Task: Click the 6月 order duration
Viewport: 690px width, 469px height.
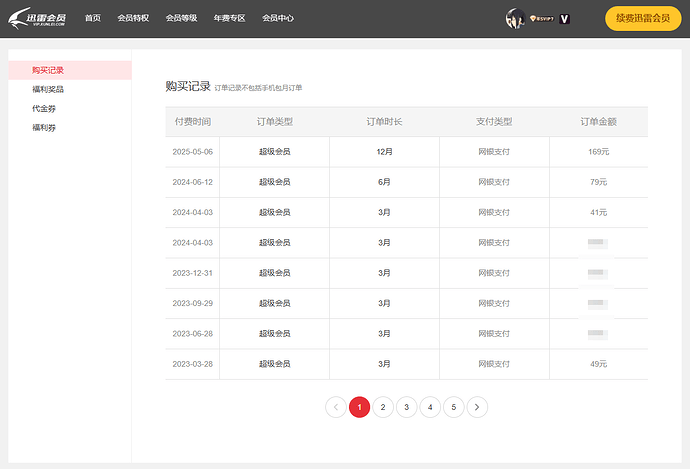Action: (x=384, y=182)
